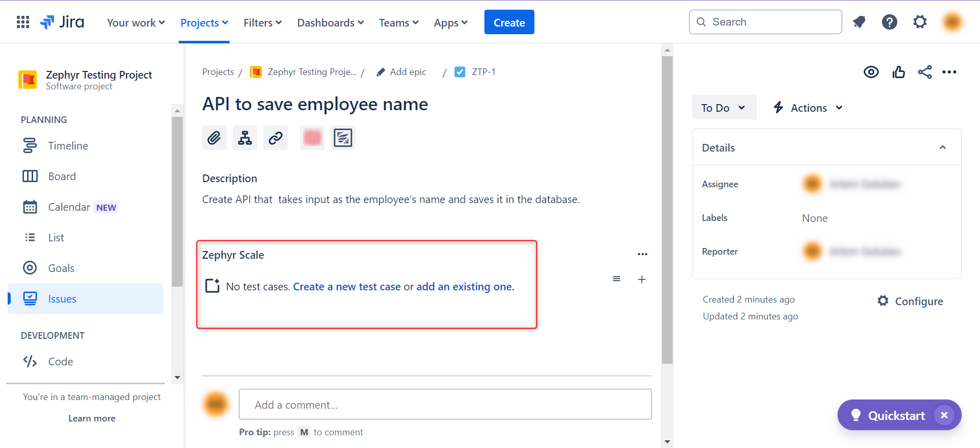The image size is (980, 448).
Task: Open the Quickstart panel
Action: coord(889,415)
